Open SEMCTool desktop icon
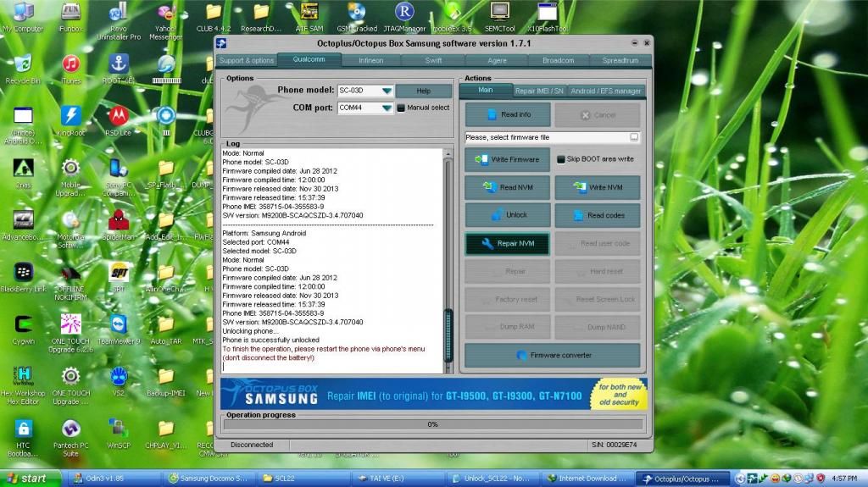The width and height of the screenshot is (868, 487). (x=500, y=17)
